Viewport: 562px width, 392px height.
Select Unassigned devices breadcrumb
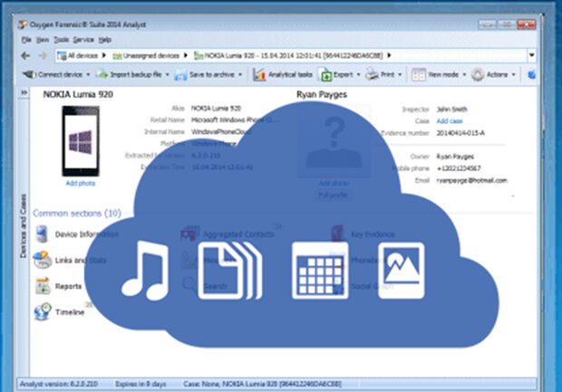(146, 55)
